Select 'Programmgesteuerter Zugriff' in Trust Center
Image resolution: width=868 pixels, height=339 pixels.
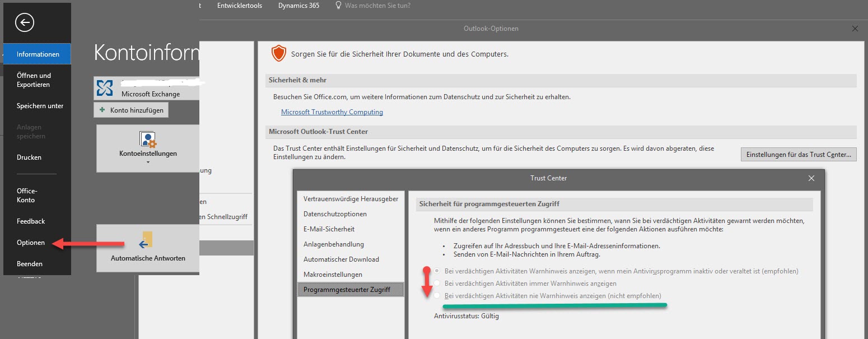pyautogui.click(x=351, y=290)
